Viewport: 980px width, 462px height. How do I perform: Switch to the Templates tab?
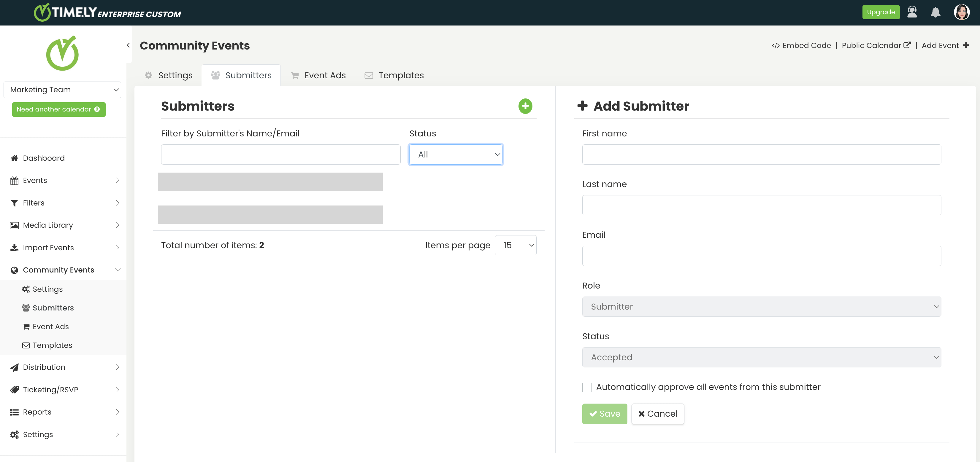(x=394, y=75)
